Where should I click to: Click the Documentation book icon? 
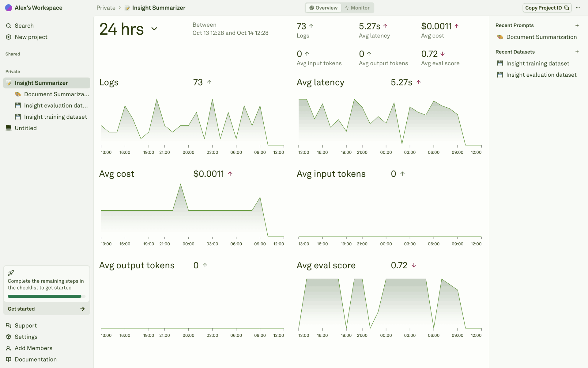pyautogui.click(x=9, y=359)
